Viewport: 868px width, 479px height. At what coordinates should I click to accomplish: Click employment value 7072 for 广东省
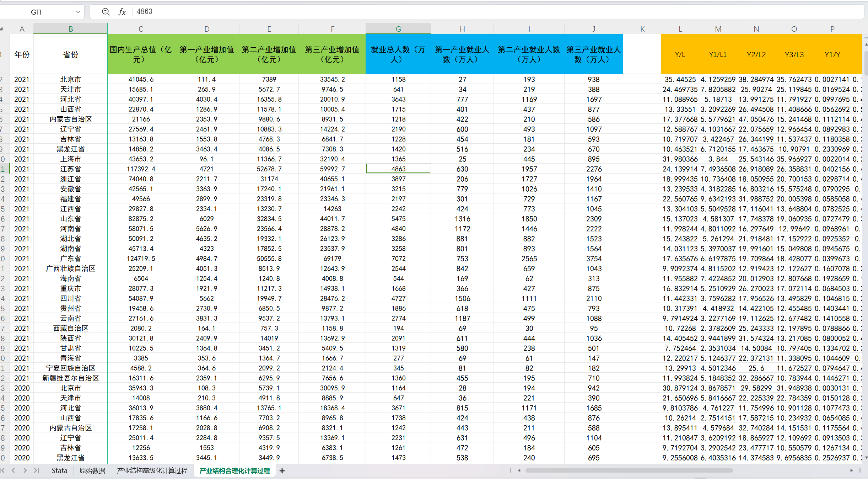coord(398,259)
